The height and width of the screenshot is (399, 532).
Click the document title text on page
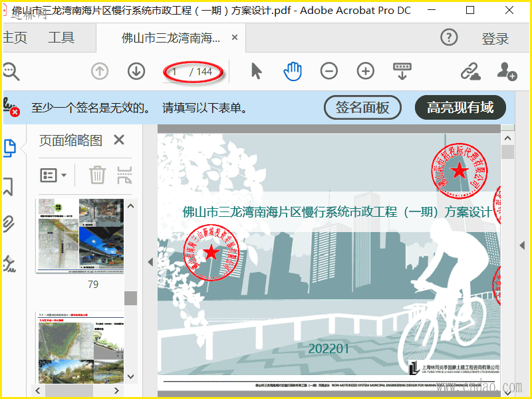click(337, 212)
